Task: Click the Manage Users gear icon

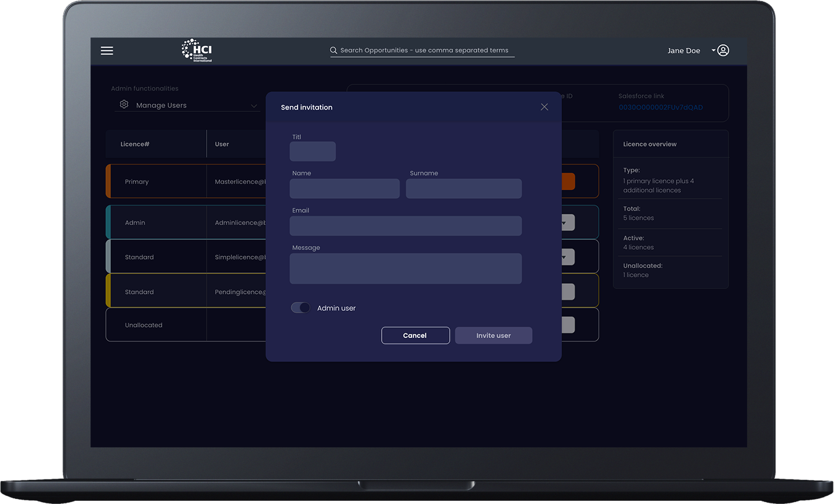Action: pos(124,105)
